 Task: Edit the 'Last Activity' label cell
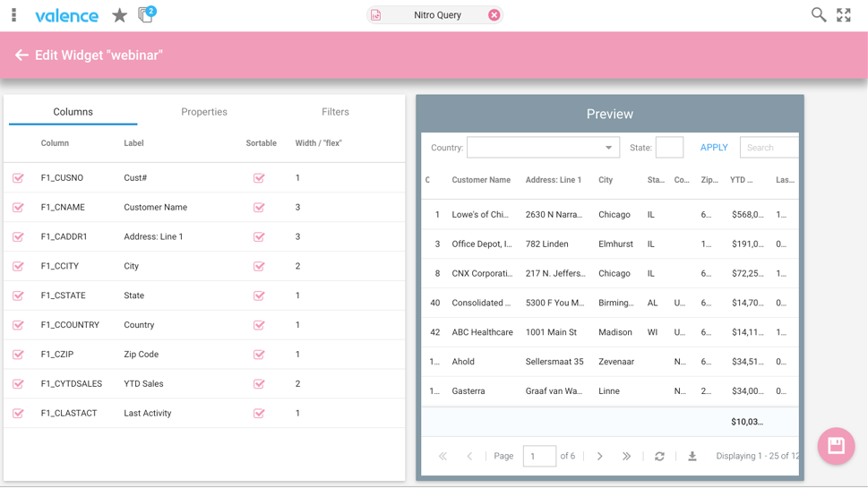(148, 413)
